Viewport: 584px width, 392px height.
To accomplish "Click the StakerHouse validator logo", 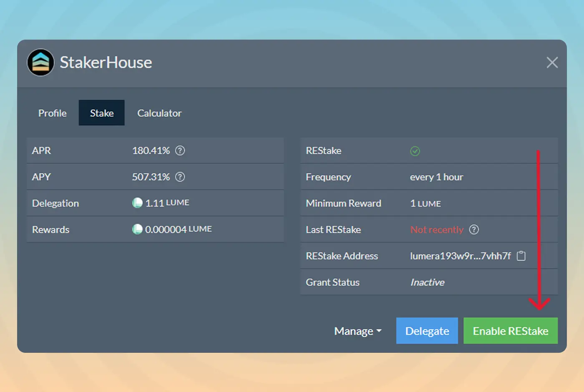I will [x=40, y=63].
